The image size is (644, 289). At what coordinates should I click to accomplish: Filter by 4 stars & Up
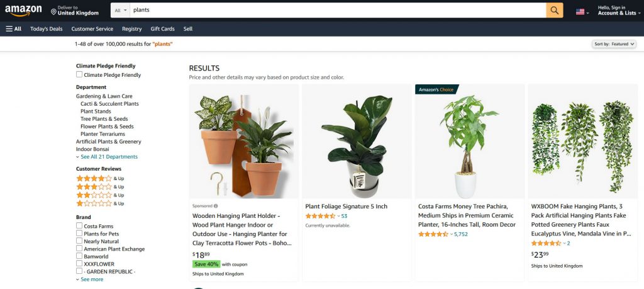(x=100, y=178)
